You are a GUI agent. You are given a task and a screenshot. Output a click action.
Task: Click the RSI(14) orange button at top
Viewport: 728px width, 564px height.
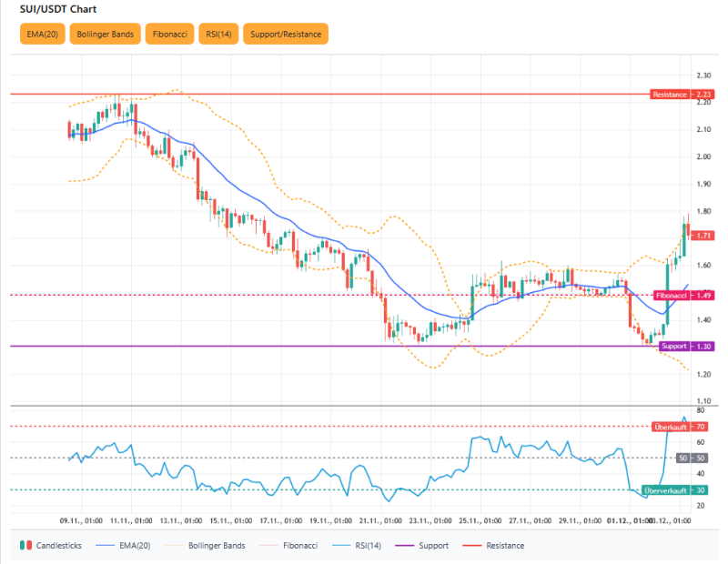coord(220,35)
